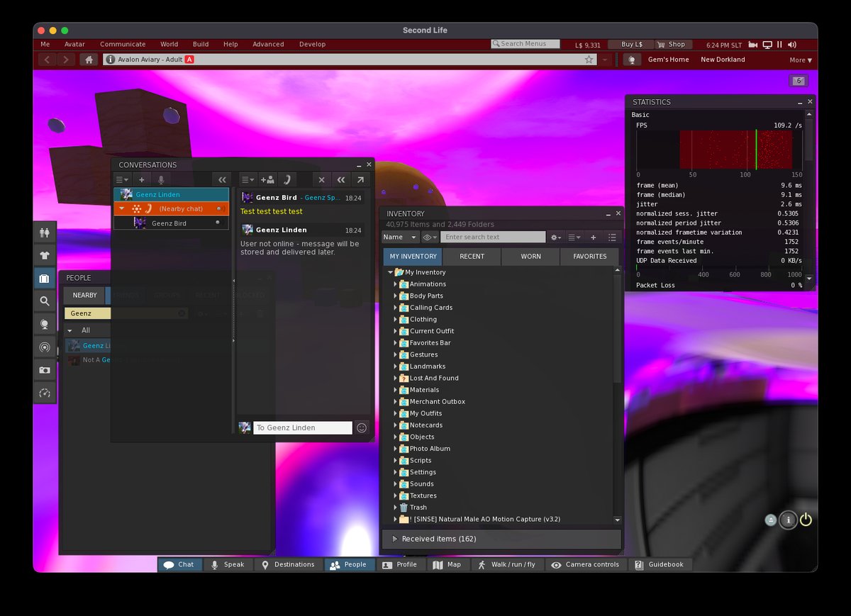Switch to the WORN inventory tab
The height and width of the screenshot is (616, 851).
530,257
